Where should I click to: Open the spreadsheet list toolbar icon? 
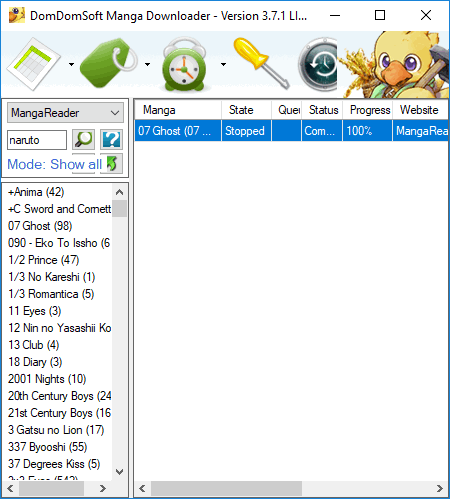(x=34, y=64)
